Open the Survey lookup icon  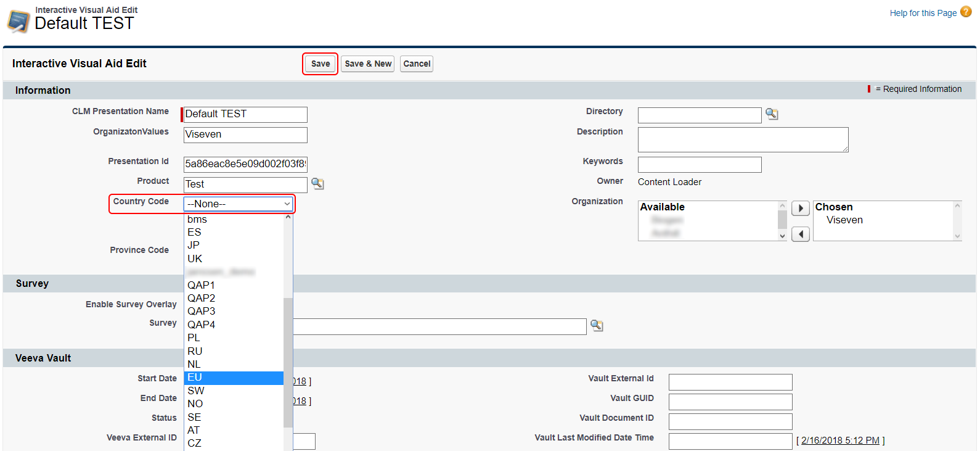(x=597, y=326)
